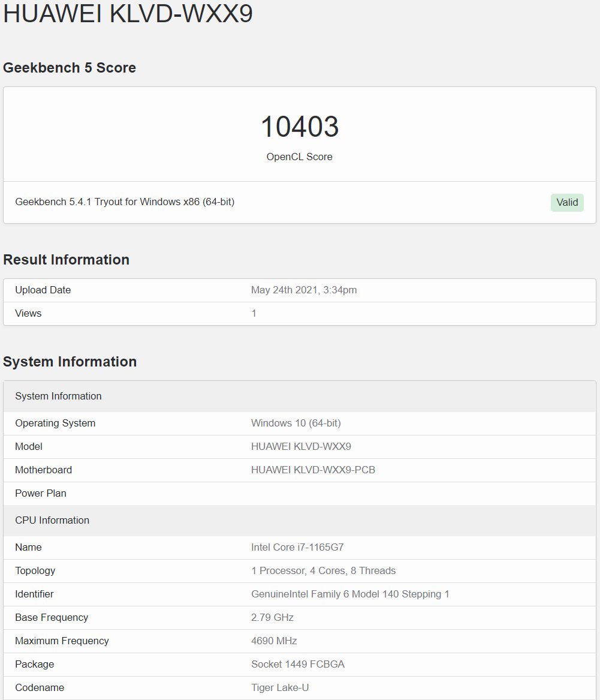Select the Socket 1449 FCBGA value

click(x=297, y=664)
